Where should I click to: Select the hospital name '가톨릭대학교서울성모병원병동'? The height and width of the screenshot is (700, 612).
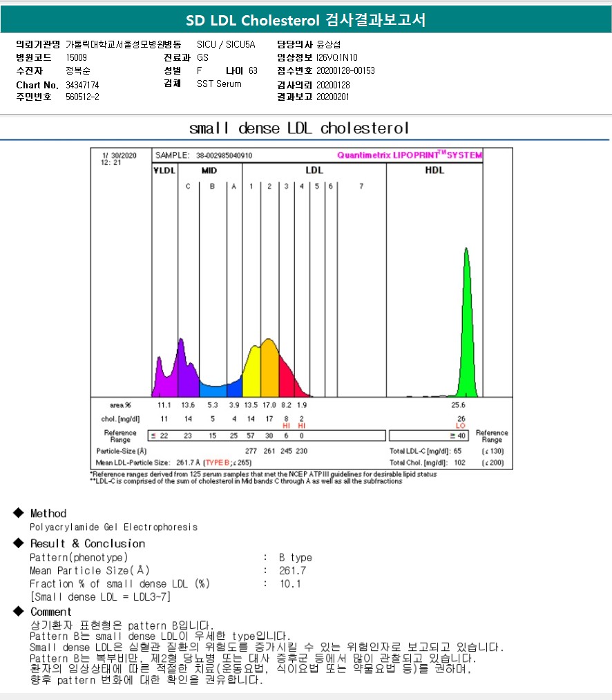pos(123,44)
